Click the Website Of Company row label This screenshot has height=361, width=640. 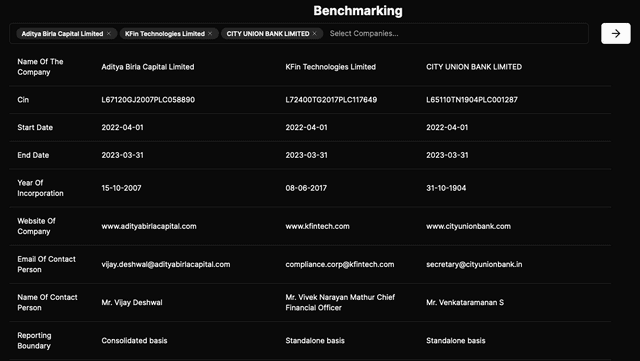(x=36, y=226)
